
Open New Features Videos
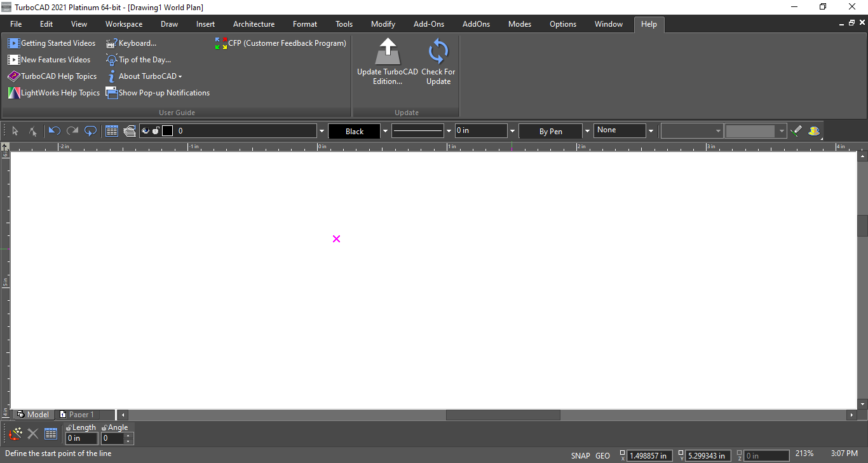tap(49, 60)
